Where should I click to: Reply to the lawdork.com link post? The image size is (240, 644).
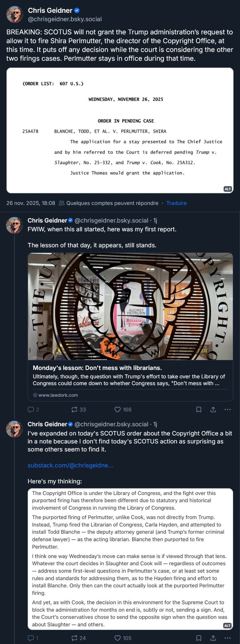31,409
